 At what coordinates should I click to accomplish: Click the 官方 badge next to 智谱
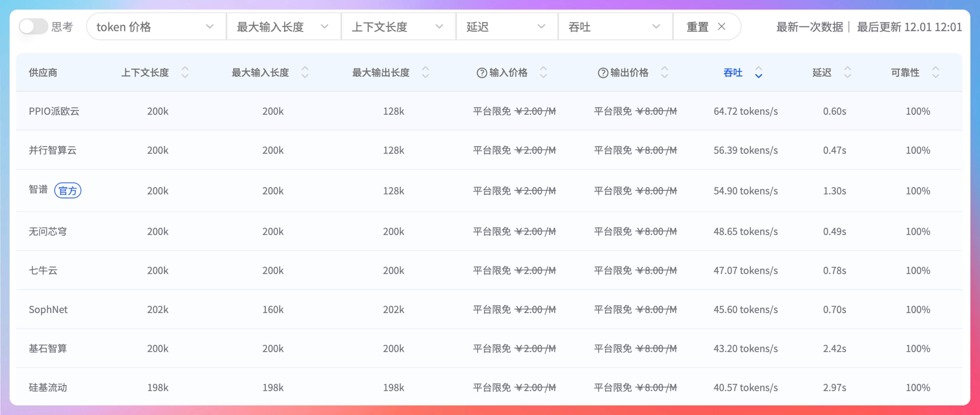68,190
